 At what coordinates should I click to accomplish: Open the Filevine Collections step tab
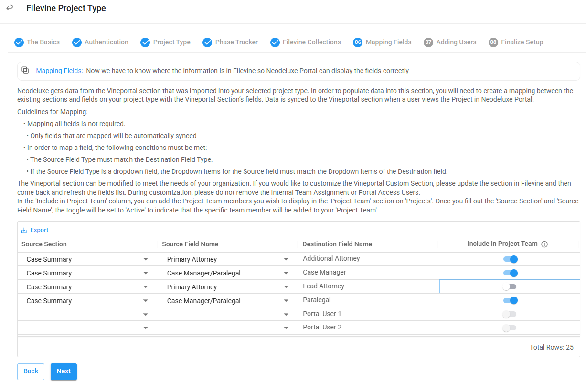click(x=306, y=42)
